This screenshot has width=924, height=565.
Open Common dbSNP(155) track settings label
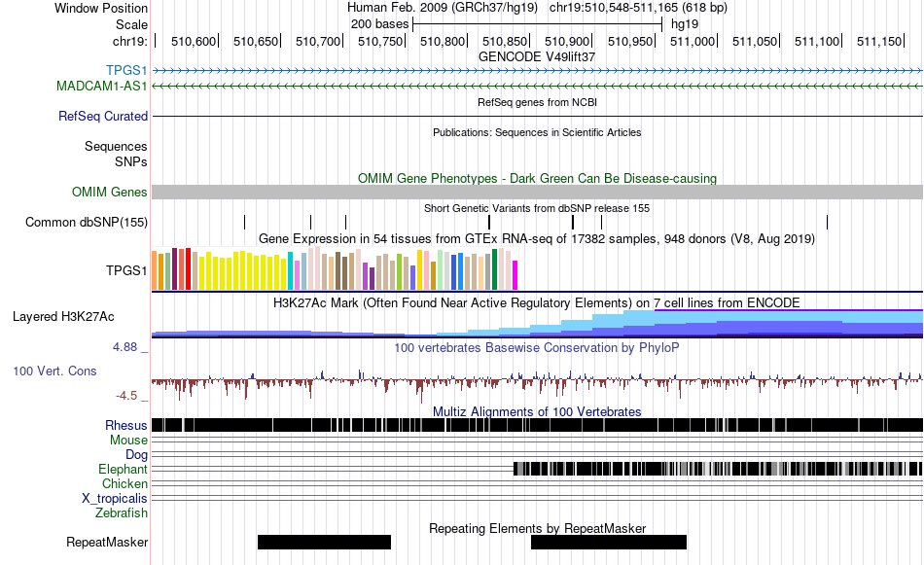pyautogui.click(x=87, y=222)
